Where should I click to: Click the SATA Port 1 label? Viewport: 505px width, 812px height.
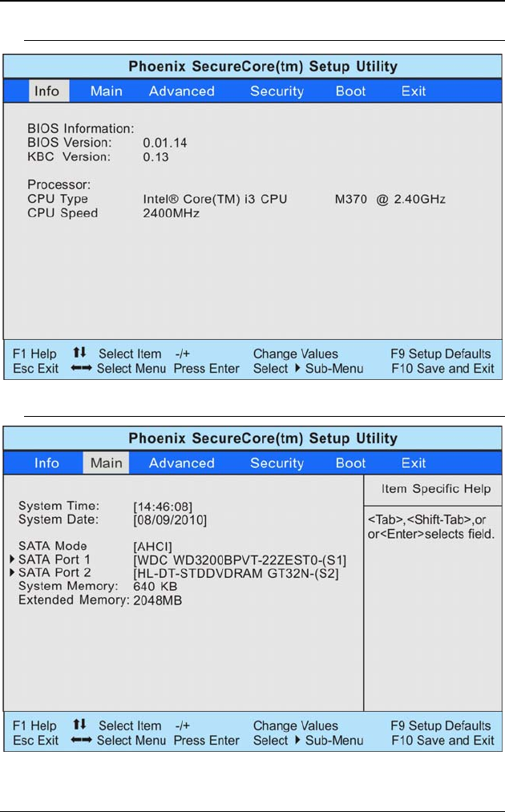click(x=54, y=560)
